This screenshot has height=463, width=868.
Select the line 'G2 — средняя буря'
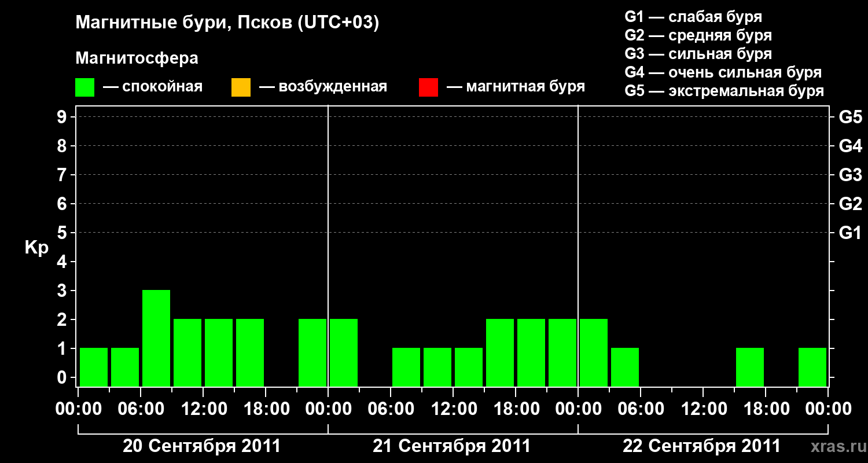point(698,35)
